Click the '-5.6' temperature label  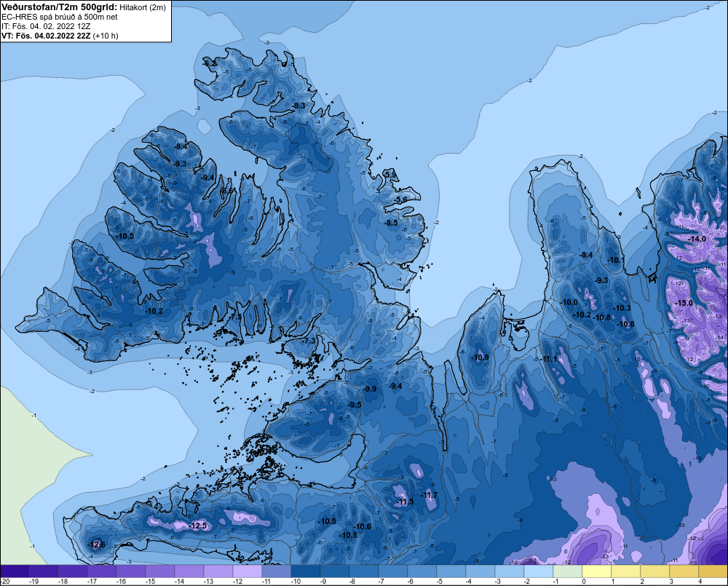400,199
